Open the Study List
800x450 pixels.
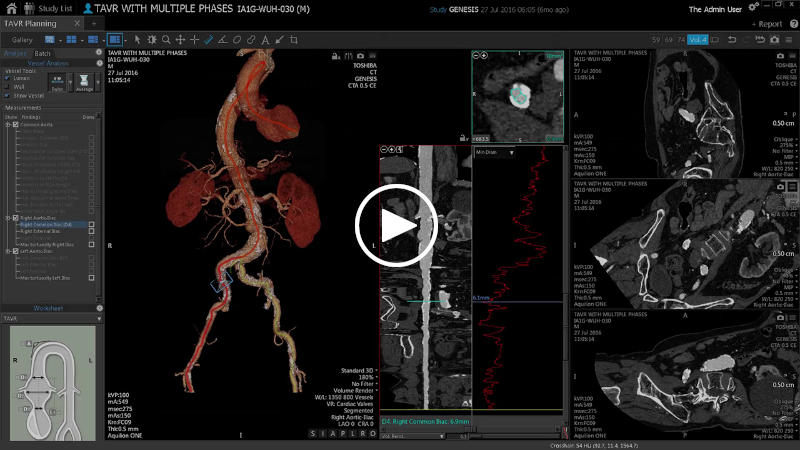tap(48, 9)
